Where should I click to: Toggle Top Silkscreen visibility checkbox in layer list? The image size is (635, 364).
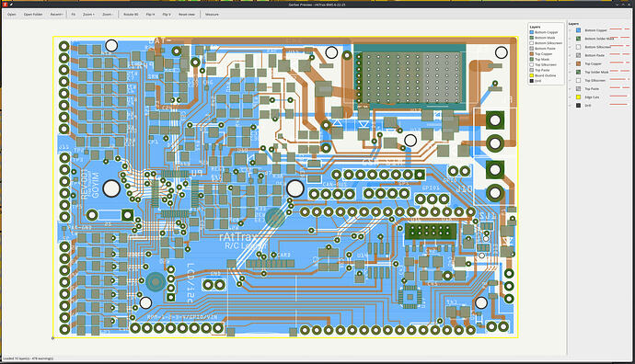[x=571, y=81]
